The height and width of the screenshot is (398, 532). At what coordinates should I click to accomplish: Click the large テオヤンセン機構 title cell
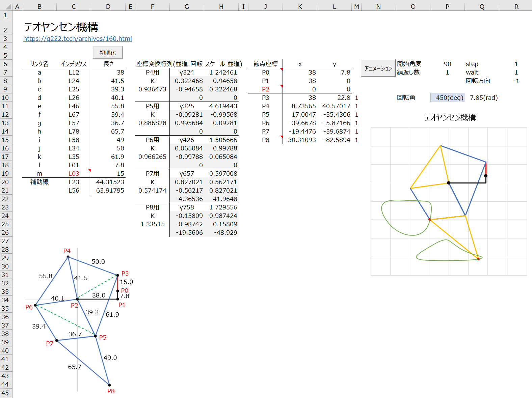61,27
